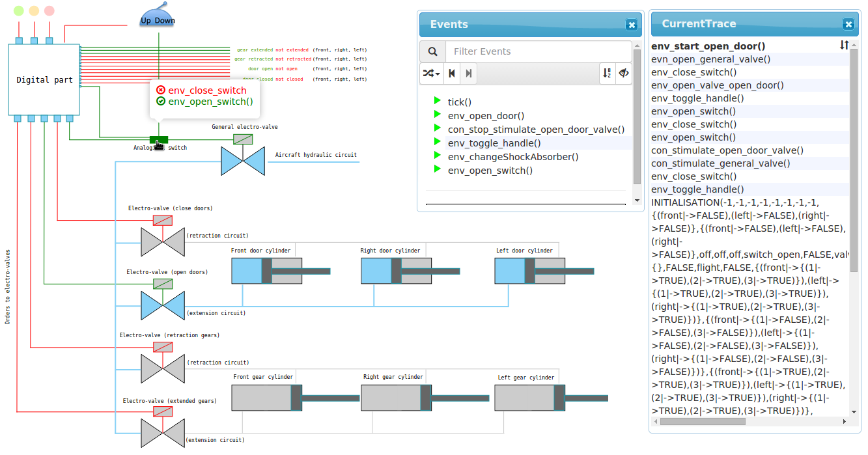Click the green indicator light top-left
This screenshot has height=455, width=868.
pos(19,11)
